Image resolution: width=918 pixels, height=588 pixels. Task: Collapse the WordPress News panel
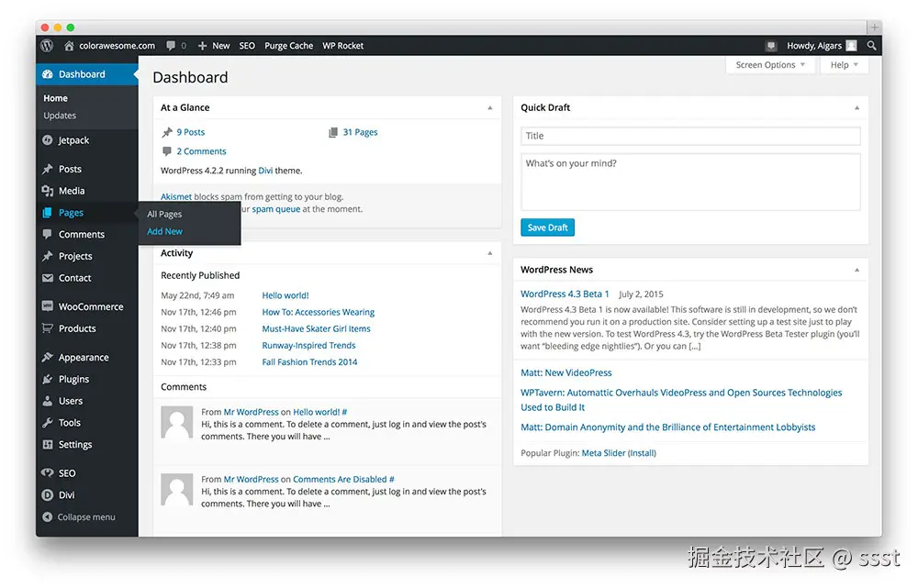coord(856,270)
